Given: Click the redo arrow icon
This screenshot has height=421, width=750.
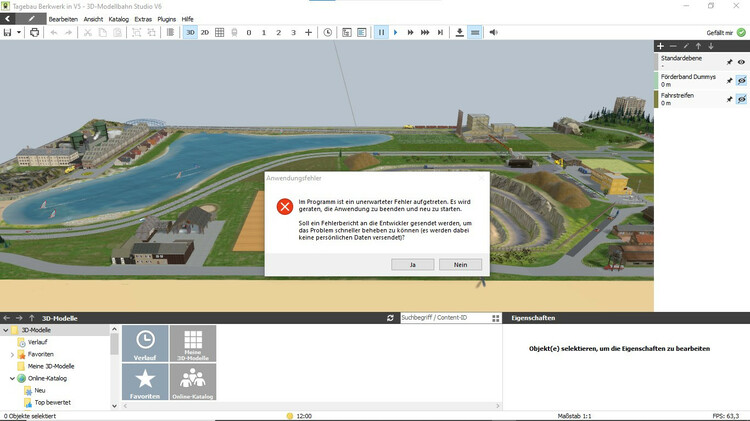Looking at the screenshot, I should (68, 33).
